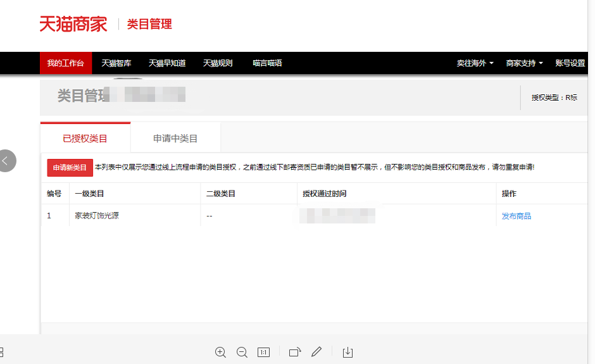Show image at original 1:1 size
This screenshot has width=595, height=364.
264,352
